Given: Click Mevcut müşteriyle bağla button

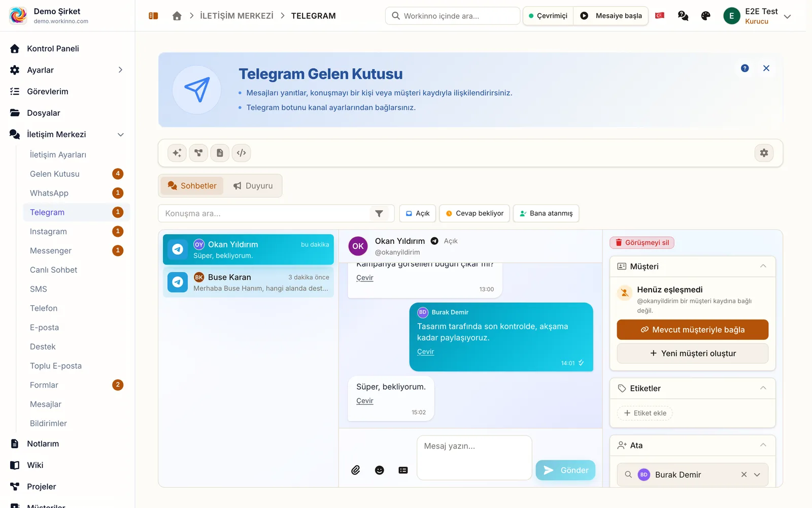Looking at the screenshot, I should coord(693,330).
